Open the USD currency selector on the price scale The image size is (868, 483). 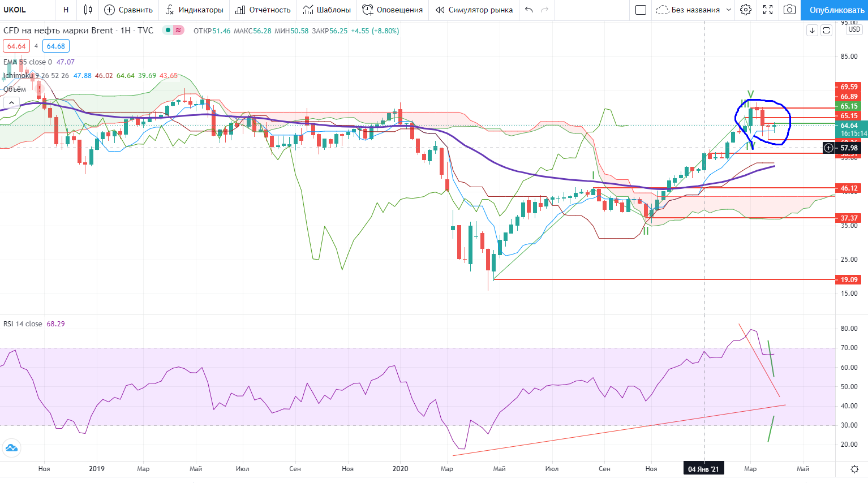tap(854, 29)
